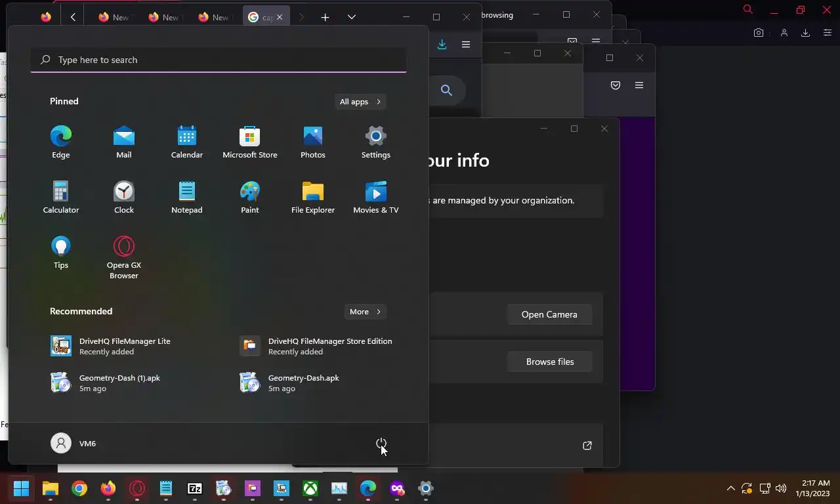Open pinned File Explorer in Start menu
The height and width of the screenshot is (504, 840).
tap(313, 198)
